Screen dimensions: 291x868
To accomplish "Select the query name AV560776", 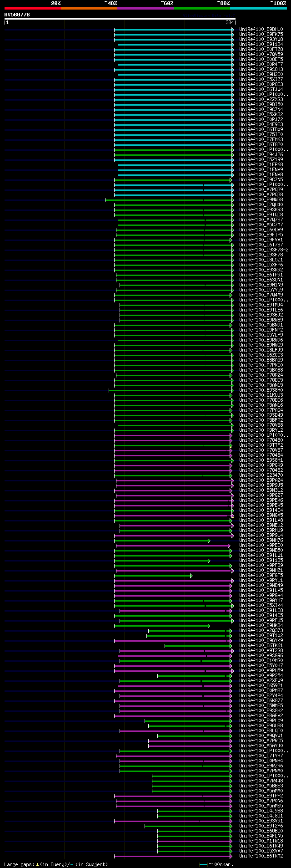I will click(17, 15).
